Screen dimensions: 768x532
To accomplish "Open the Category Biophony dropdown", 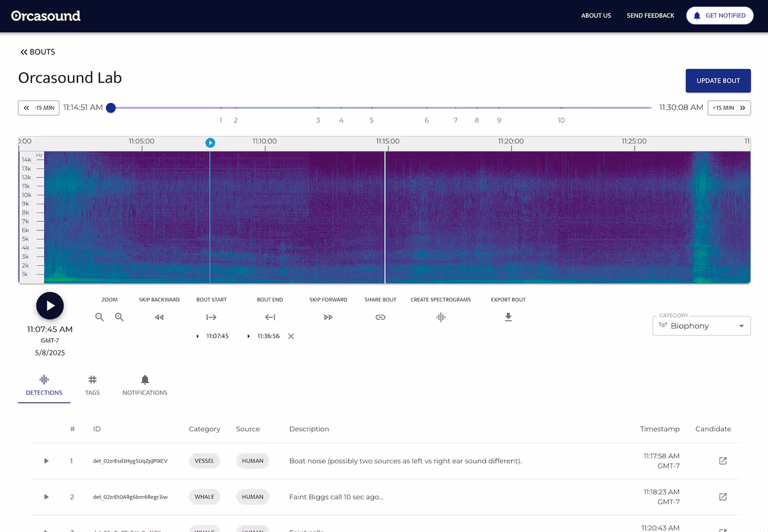I will tap(701, 325).
